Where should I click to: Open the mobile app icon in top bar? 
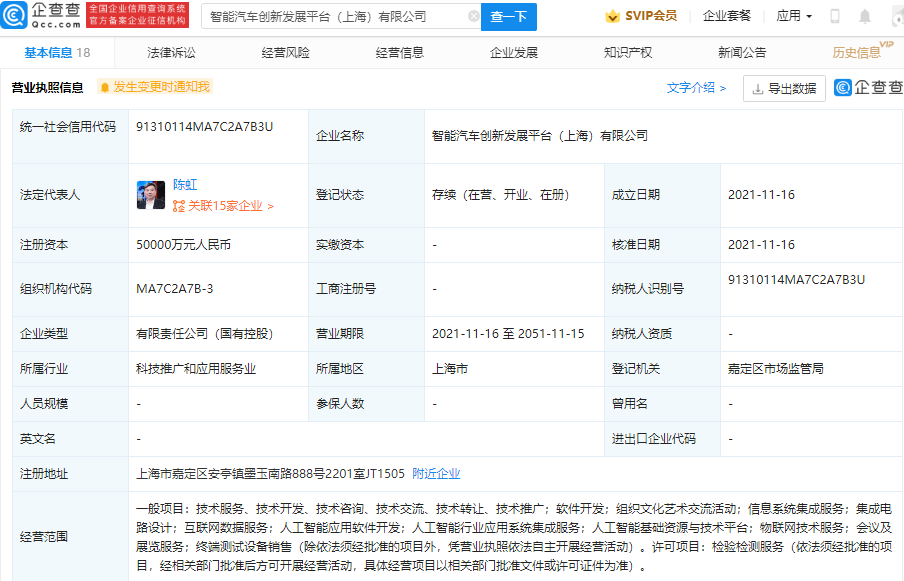point(834,17)
